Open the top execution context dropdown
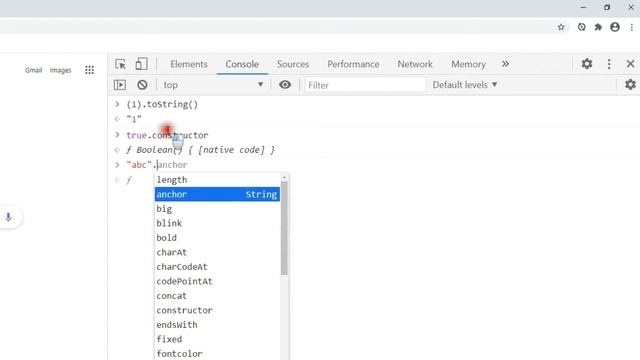 [213, 85]
